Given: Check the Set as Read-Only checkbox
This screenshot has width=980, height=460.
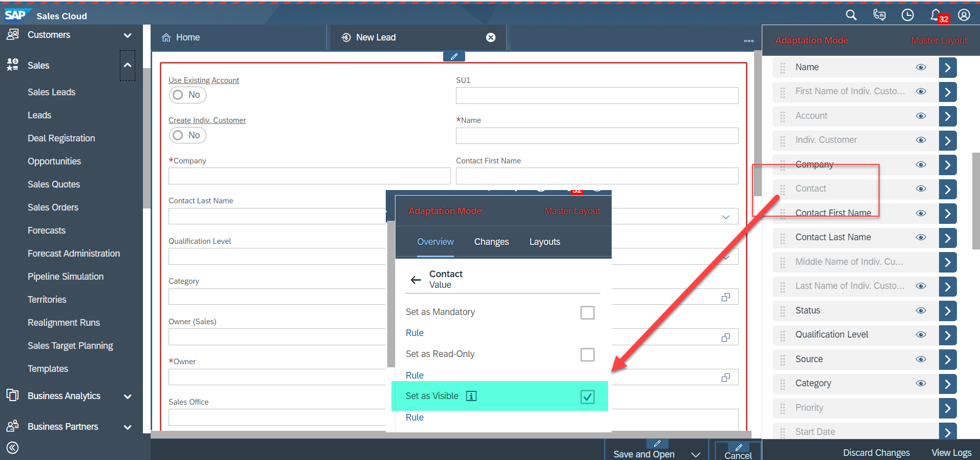Looking at the screenshot, I should click(x=588, y=354).
